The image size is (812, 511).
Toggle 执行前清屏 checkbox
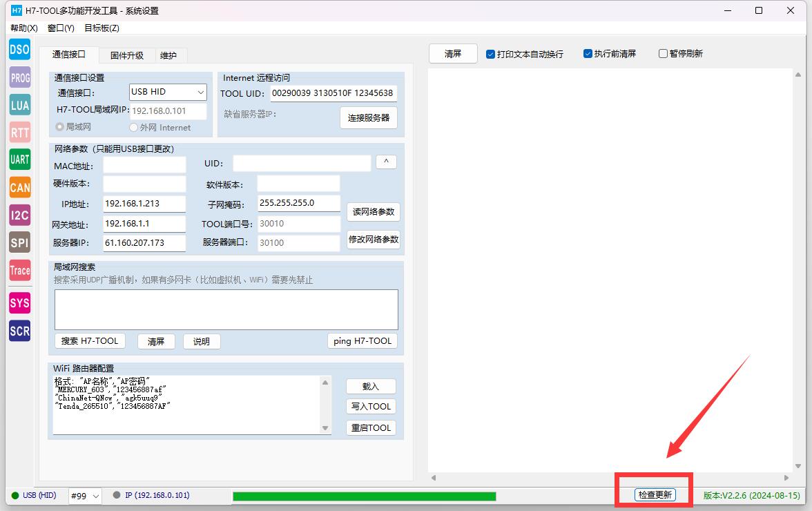click(x=588, y=53)
